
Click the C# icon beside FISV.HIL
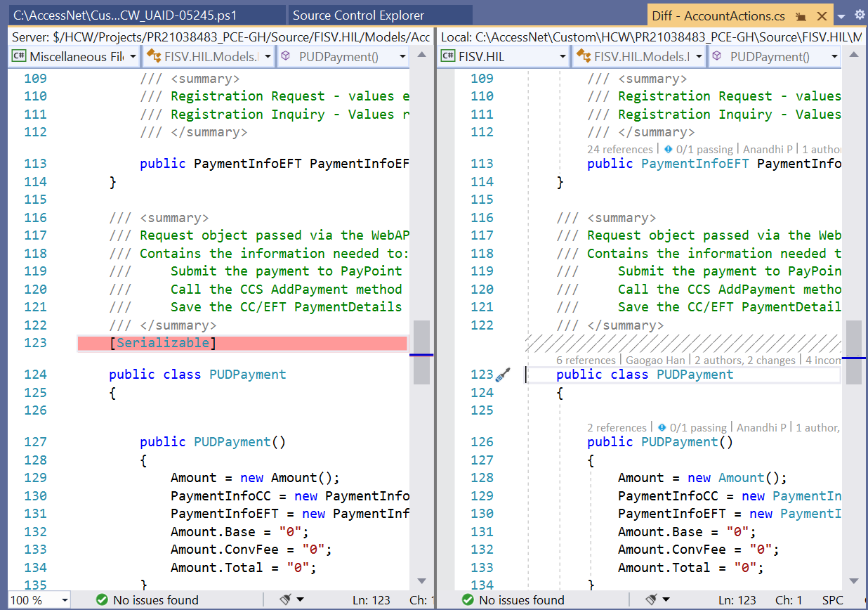pyautogui.click(x=449, y=57)
